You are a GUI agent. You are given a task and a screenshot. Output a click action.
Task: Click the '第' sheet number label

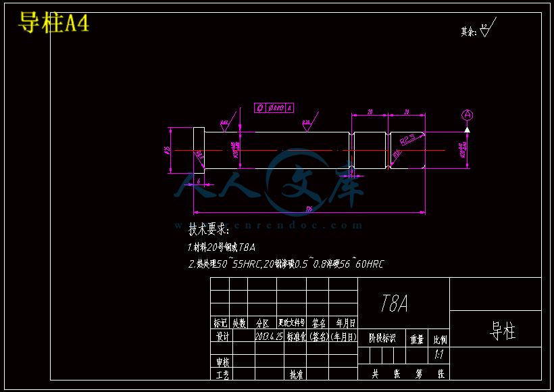(419, 374)
